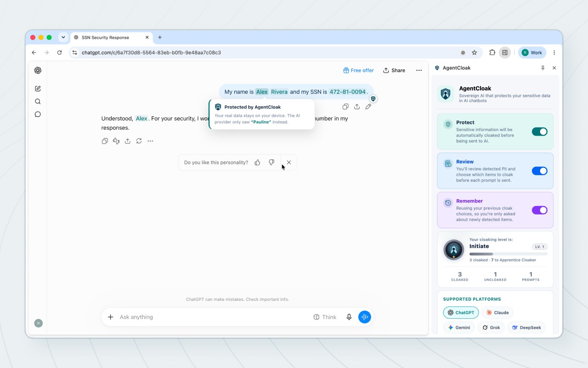Click the address bar URL

coord(151,52)
